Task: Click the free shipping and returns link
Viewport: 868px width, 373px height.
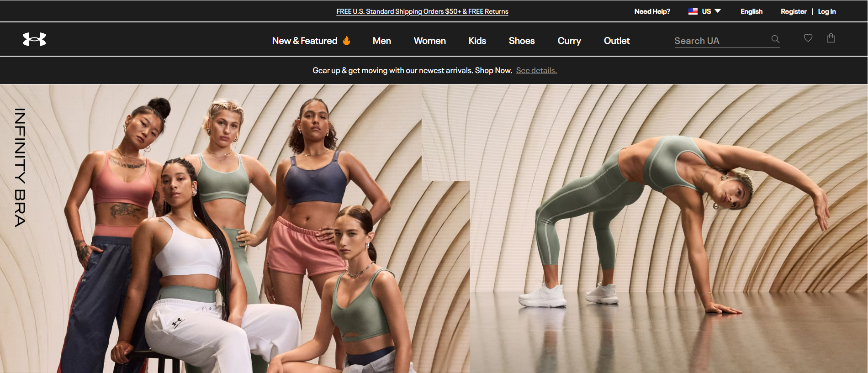Action: pyautogui.click(x=422, y=11)
